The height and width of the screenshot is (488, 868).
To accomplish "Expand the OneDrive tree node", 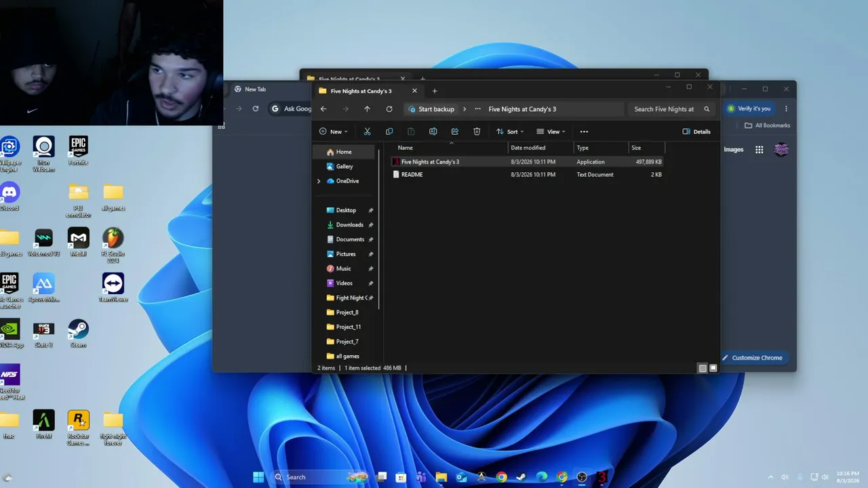I will 319,181.
